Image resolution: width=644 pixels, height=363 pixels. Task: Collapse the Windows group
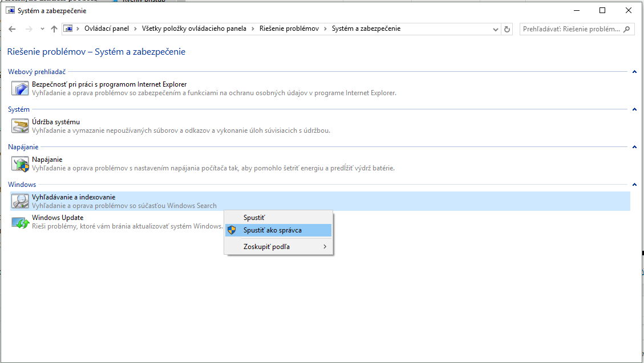click(634, 185)
